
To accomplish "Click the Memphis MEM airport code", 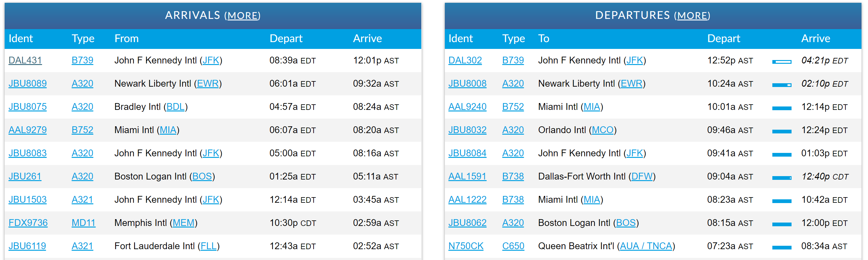I will point(183,223).
